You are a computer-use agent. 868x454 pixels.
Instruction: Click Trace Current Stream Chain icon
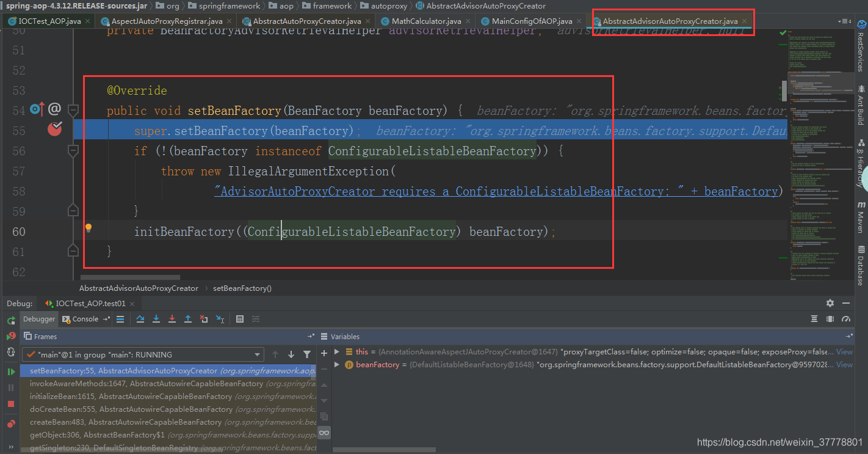pyautogui.click(x=256, y=319)
